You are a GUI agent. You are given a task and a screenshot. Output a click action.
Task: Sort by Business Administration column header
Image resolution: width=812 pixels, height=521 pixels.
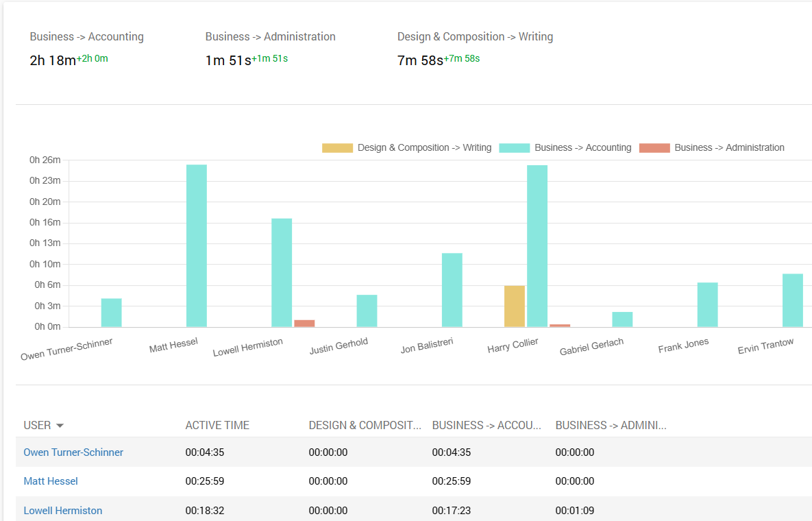tap(611, 425)
